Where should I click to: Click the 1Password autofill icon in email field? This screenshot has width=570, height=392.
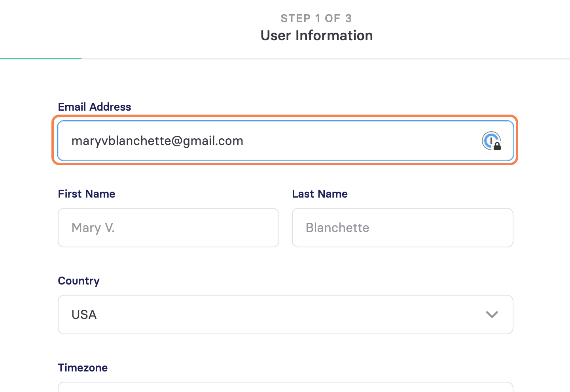click(x=491, y=141)
